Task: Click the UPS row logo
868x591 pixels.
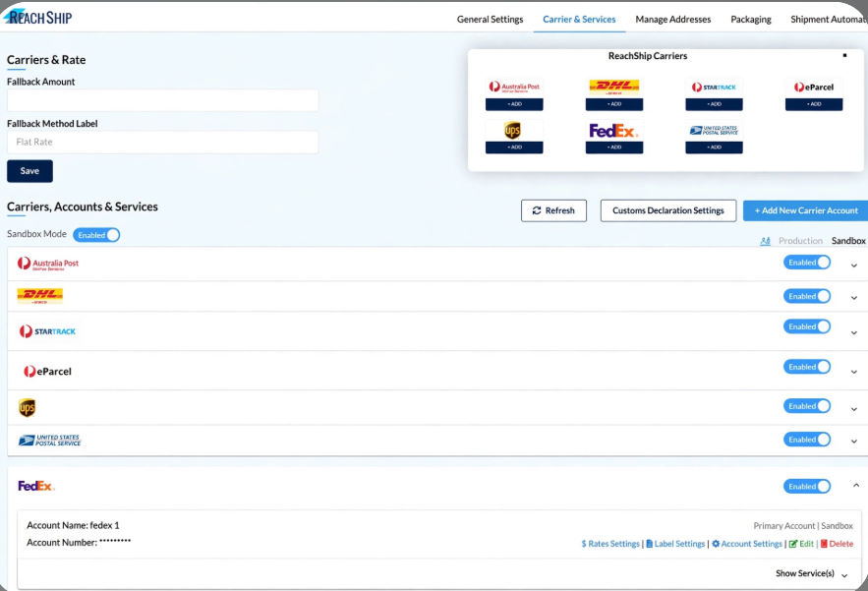Action: (27, 408)
